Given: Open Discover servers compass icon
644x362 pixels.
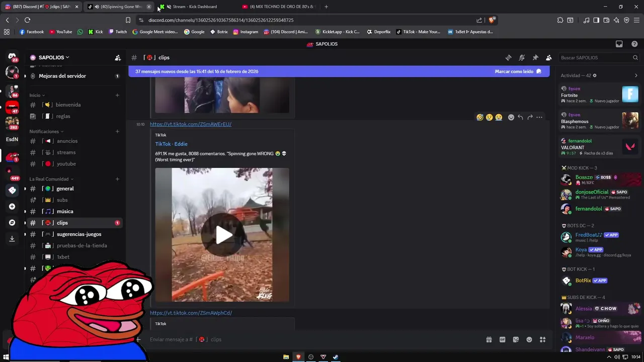Looking at the screenshot, I should (12, 222).
